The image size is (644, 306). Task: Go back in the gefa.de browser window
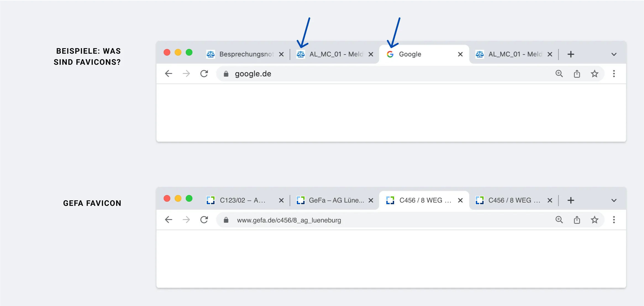(169, 220)
